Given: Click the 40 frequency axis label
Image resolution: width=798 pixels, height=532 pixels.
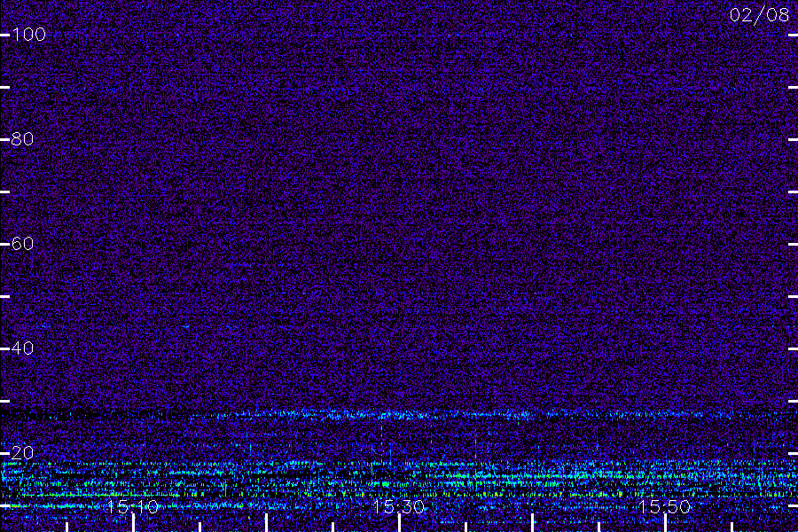Looking at the screenshot, I should tap(22, 348).
